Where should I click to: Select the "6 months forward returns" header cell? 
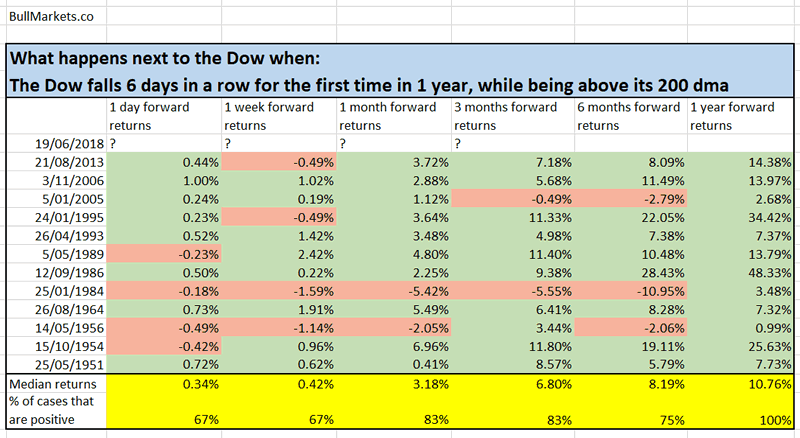(x=628, y=117)
